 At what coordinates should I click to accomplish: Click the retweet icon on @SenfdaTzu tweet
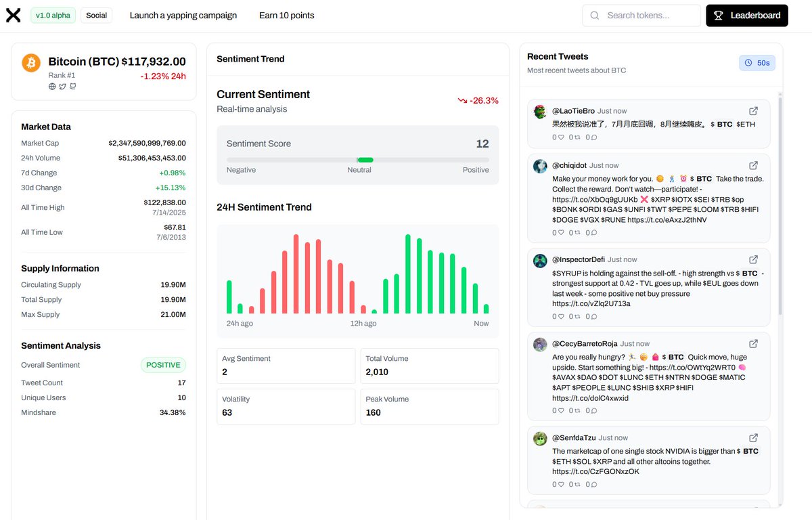[x=577, y=484]
